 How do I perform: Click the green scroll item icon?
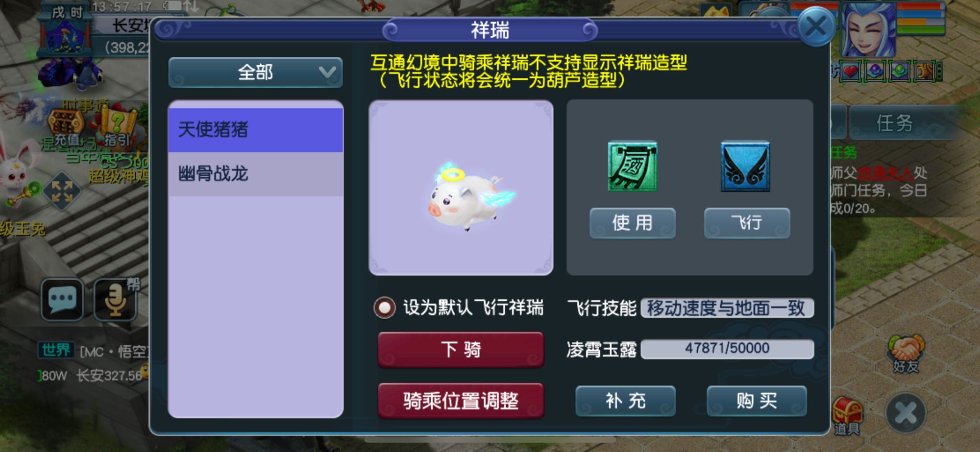[633, 167]
